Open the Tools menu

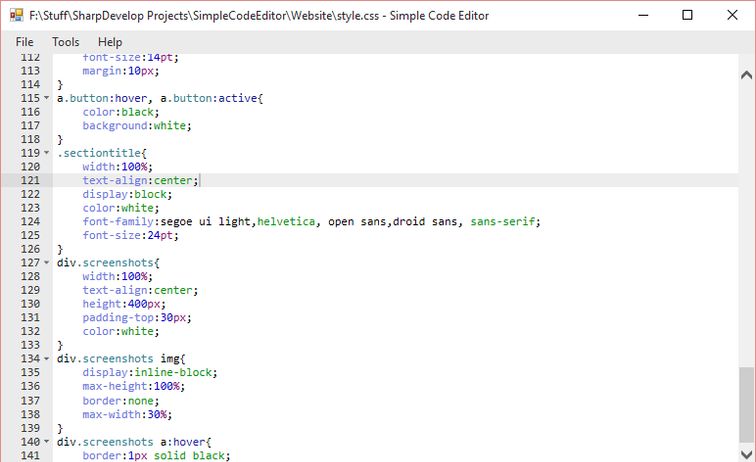coord(66,42)
